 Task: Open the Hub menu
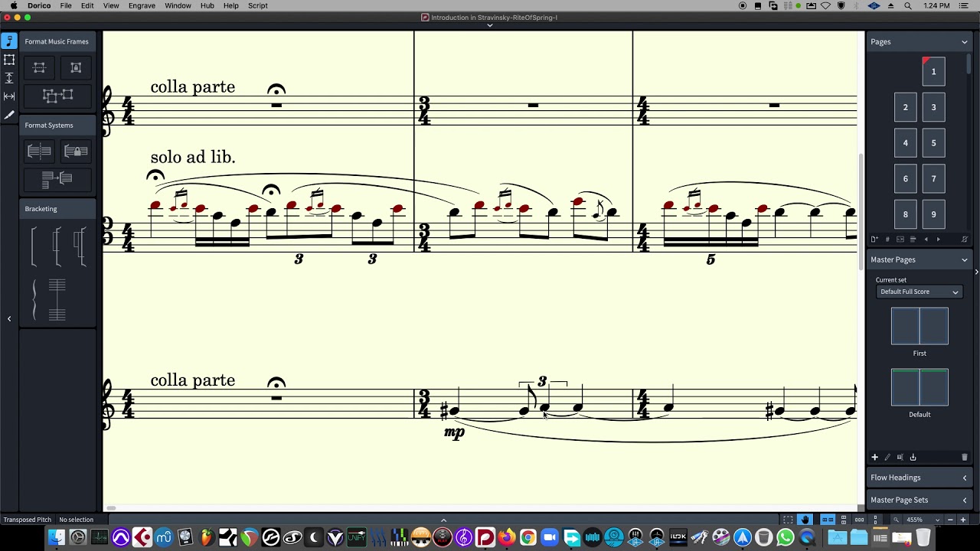207,5
